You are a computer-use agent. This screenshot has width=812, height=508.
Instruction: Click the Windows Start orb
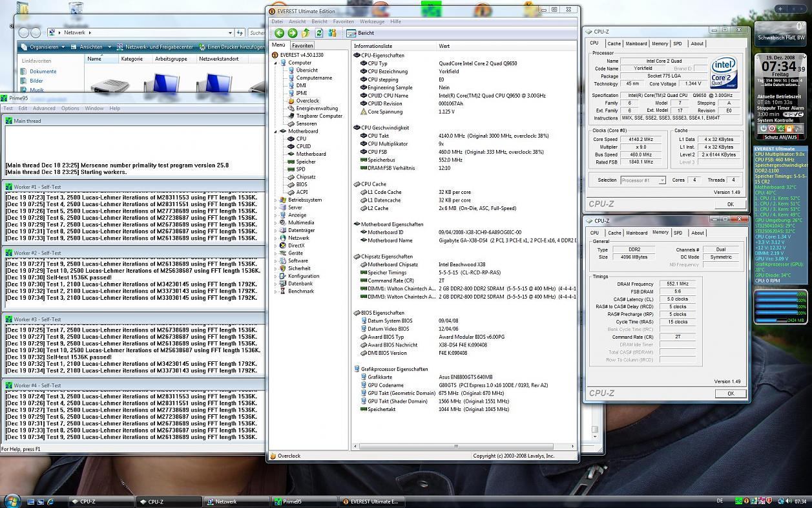coord(11,500)
